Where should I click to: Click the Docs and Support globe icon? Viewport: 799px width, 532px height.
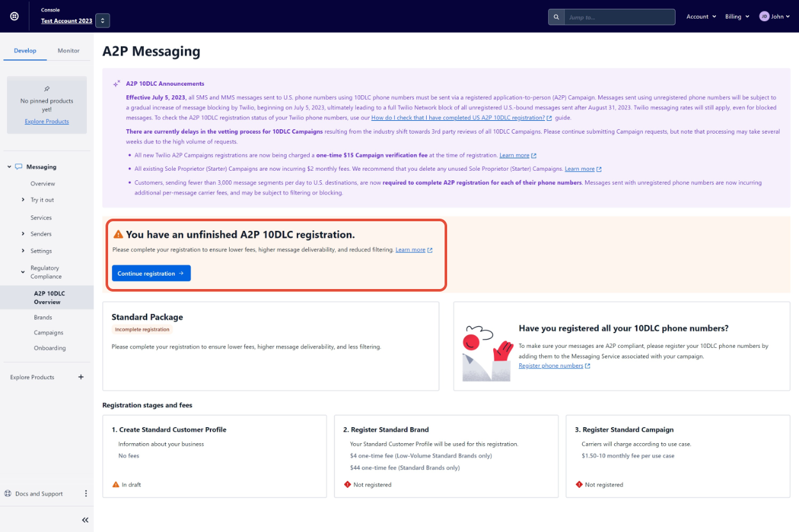coord(8,494)
